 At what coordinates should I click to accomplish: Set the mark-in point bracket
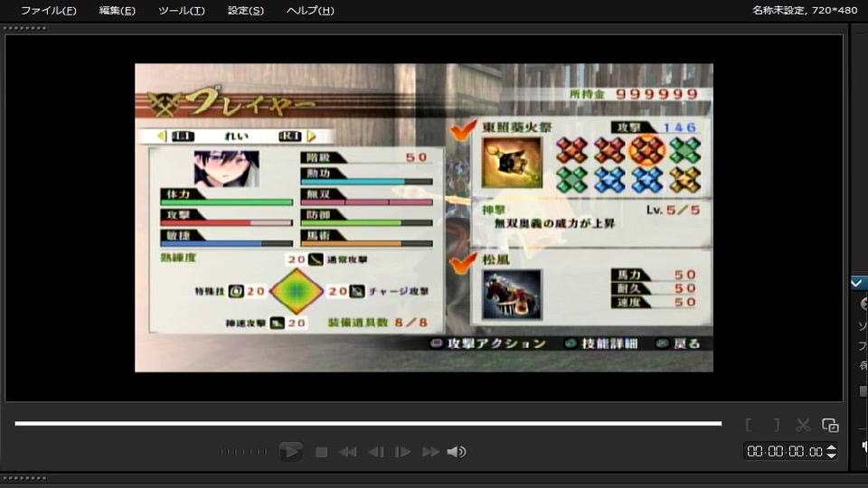coord(749,425)
